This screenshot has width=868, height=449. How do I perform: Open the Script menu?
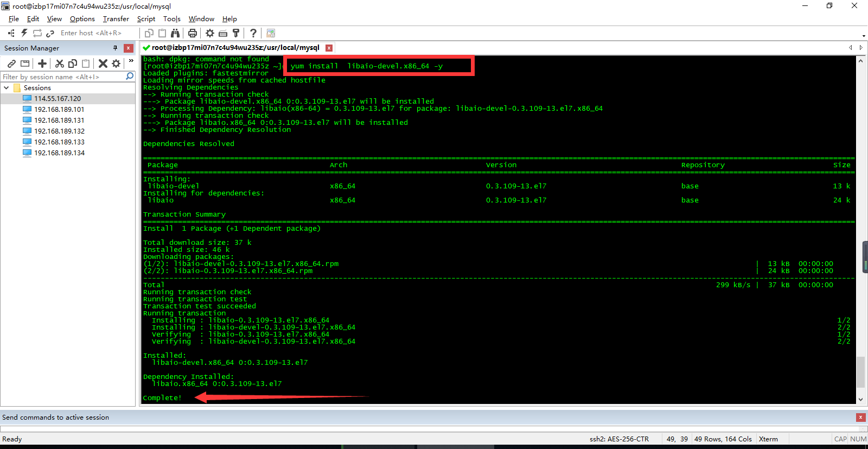146,18
